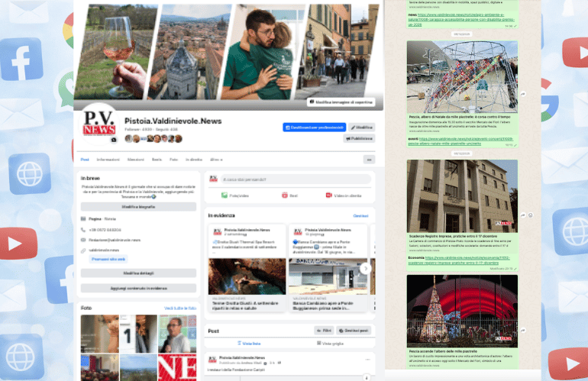Click P.V. avatar on Banca Cambiano card
The image size is (588, 381).
pos(298,232)
